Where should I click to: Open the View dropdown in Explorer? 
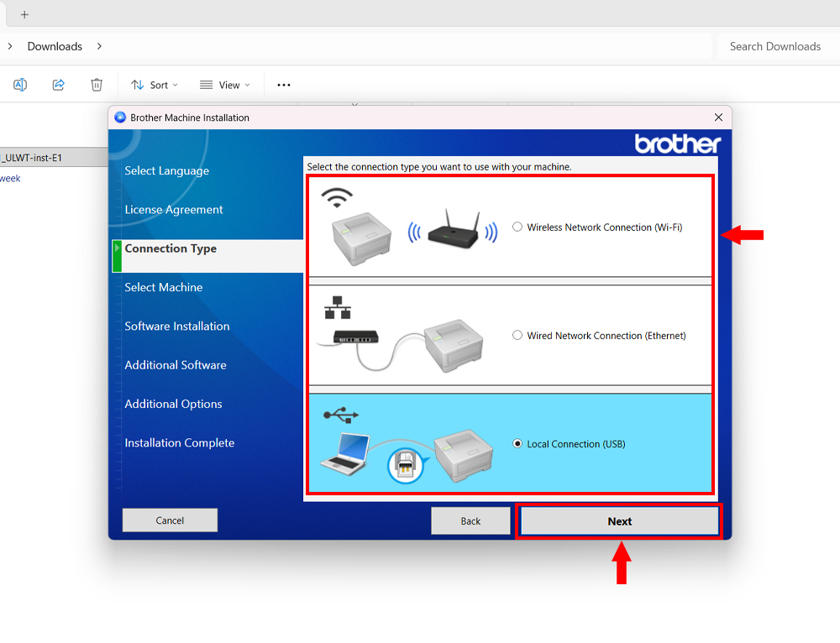click(224, 85)
